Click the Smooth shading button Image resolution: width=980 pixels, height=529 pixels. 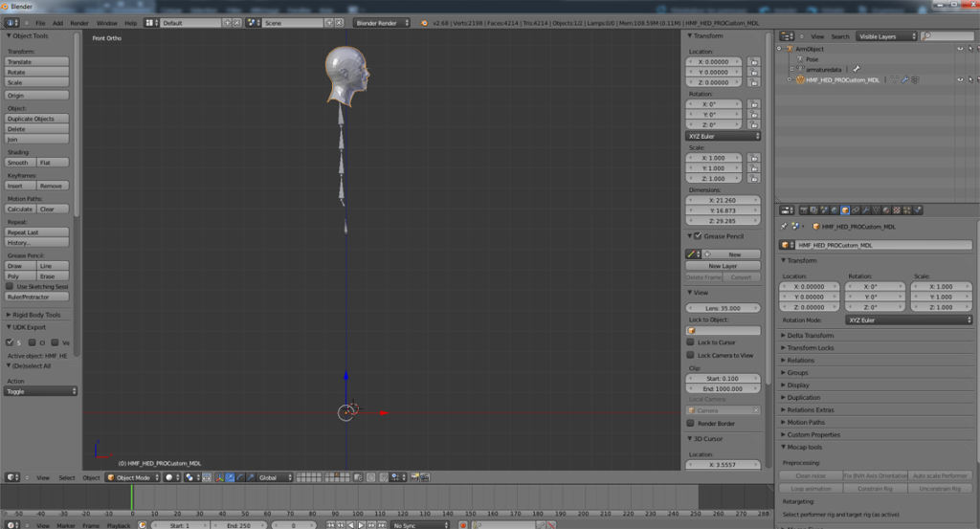click(x=21, y=163)
